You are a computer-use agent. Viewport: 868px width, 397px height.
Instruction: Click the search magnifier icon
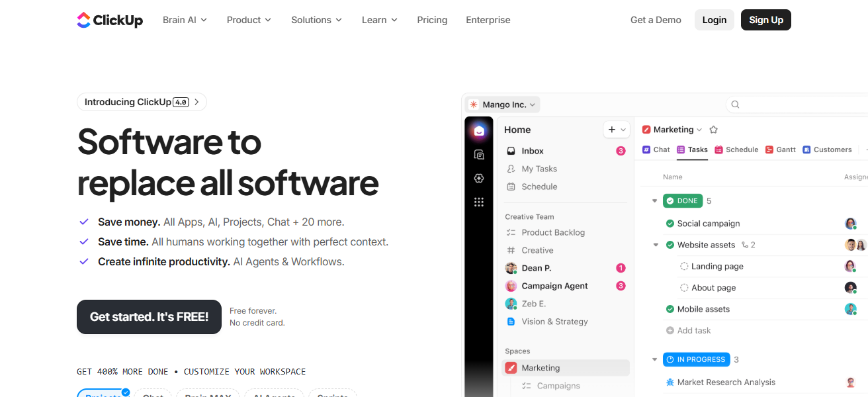tap(735, 105)
